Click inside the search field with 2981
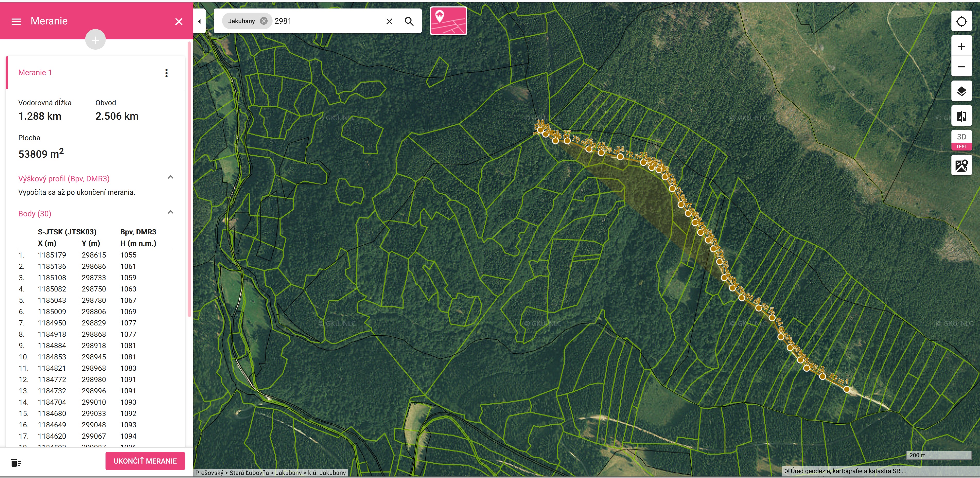This screenshot has height=478, width=980. tap(327, 21)
